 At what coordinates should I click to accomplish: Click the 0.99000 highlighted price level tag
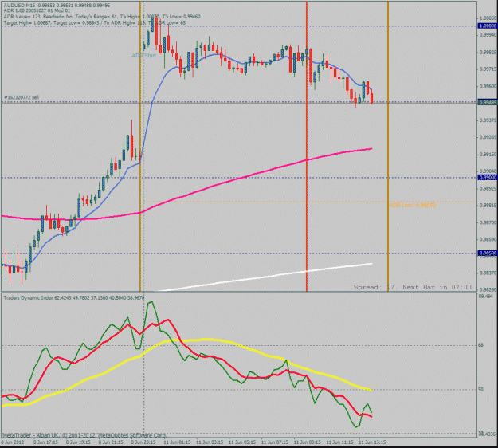pyautogui.click(x=488, y=178)
